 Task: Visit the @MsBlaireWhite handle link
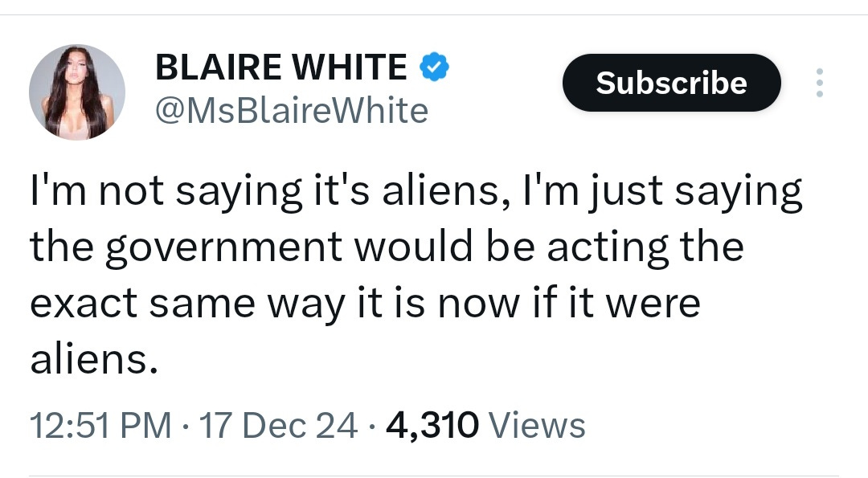[x=292, y=111]
